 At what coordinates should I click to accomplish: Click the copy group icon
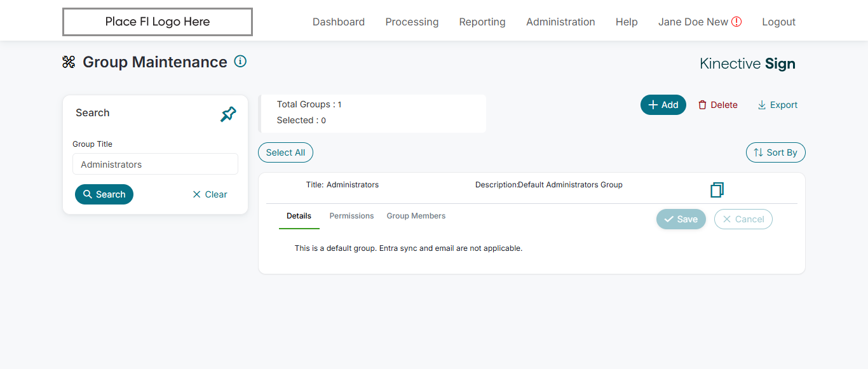[x=717, y=190]
